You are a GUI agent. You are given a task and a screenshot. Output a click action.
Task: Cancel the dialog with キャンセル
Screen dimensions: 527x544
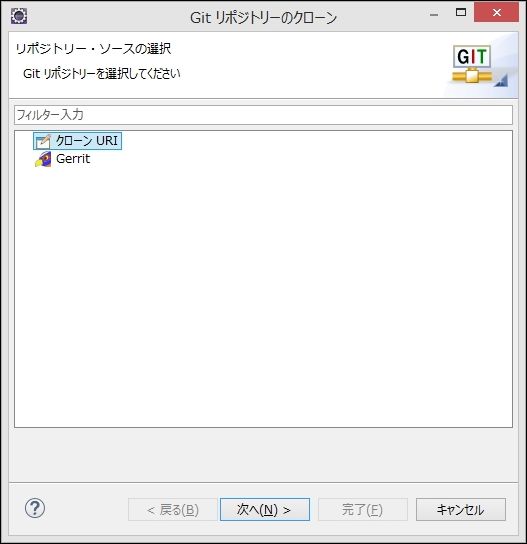coord(461,510)
